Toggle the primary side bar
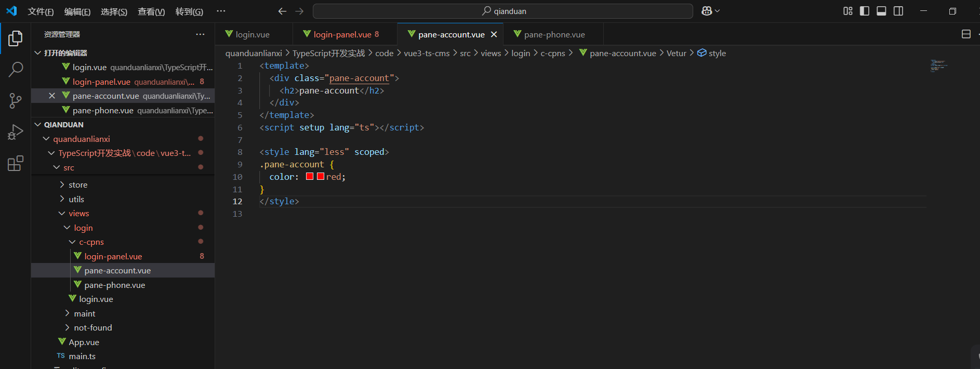The height and width of the screenshot is (369, 980). (865, 11)
